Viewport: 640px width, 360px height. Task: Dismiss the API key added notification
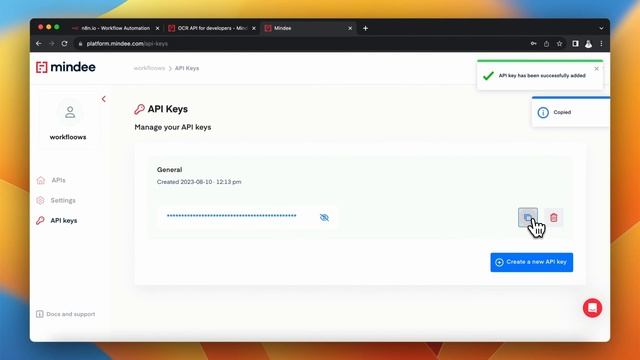click(596, 69)
